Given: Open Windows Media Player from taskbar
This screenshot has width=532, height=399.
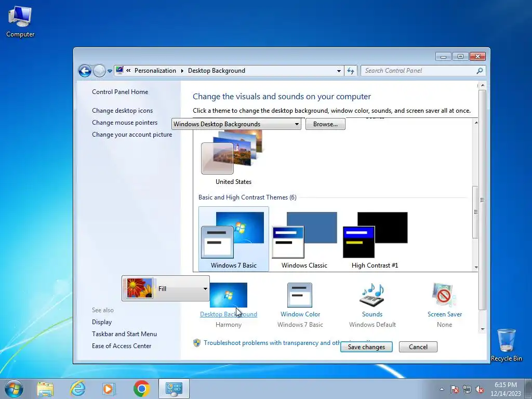Looking at the screenshot, I should click(109, 389).
